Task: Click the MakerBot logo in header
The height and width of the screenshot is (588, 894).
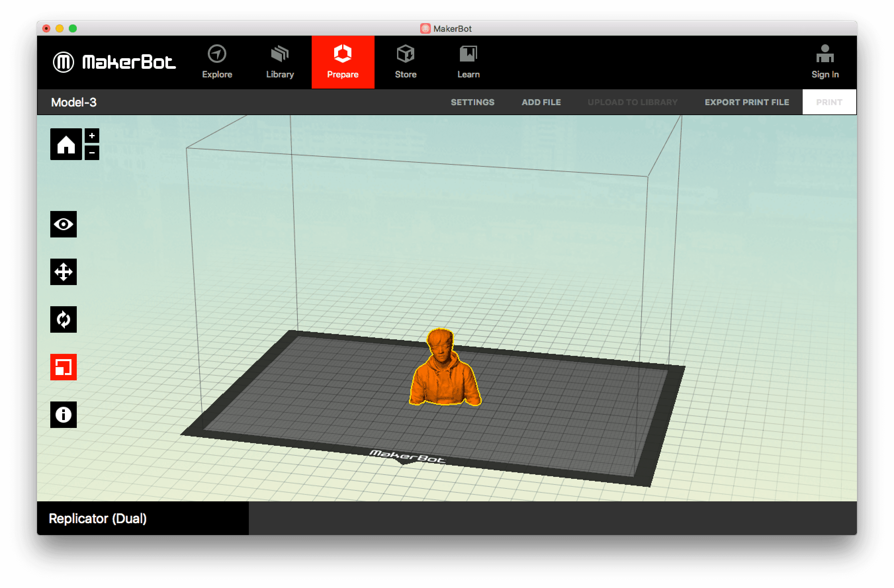Action: [x=114, y=62]
